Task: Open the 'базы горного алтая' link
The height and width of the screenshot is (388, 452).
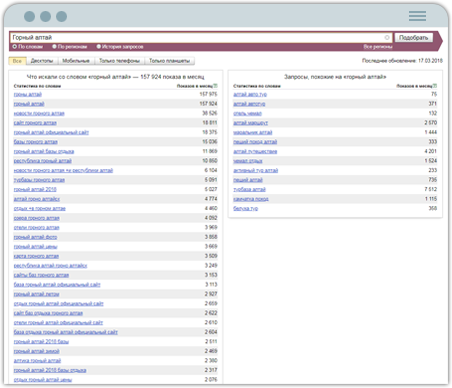Action: coord(36,142)
